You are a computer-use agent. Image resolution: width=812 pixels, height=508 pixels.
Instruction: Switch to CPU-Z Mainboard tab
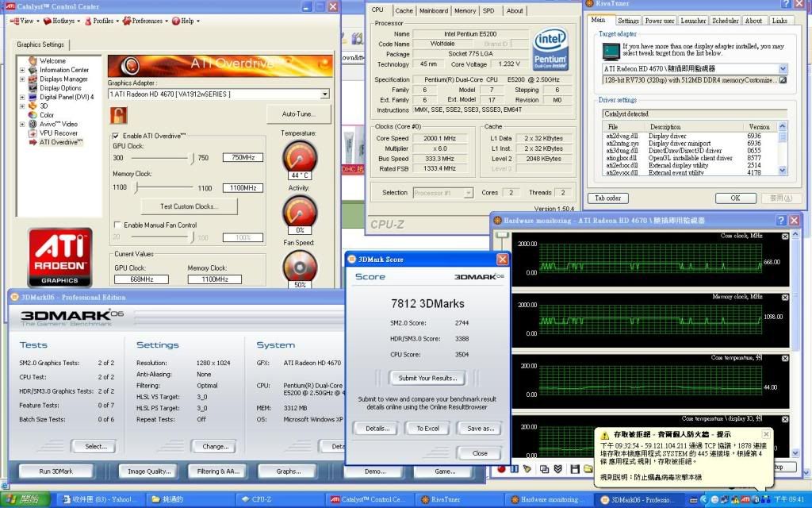pos(434,10)
